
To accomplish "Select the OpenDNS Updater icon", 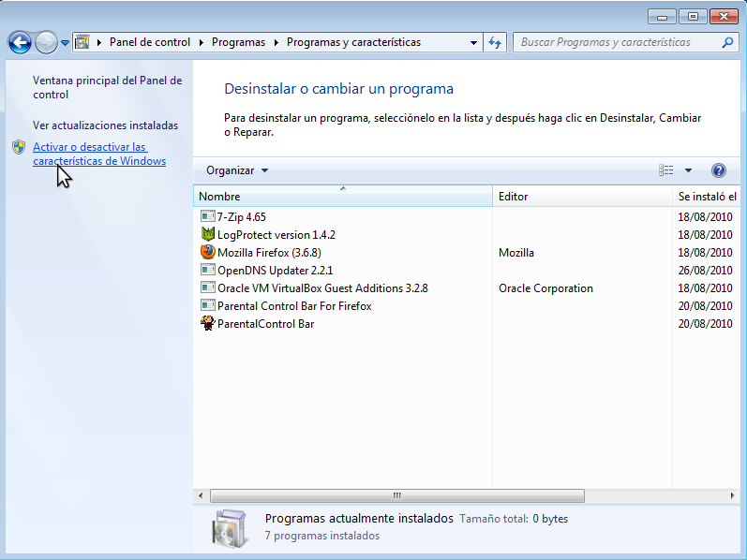I will pos(208,270).
